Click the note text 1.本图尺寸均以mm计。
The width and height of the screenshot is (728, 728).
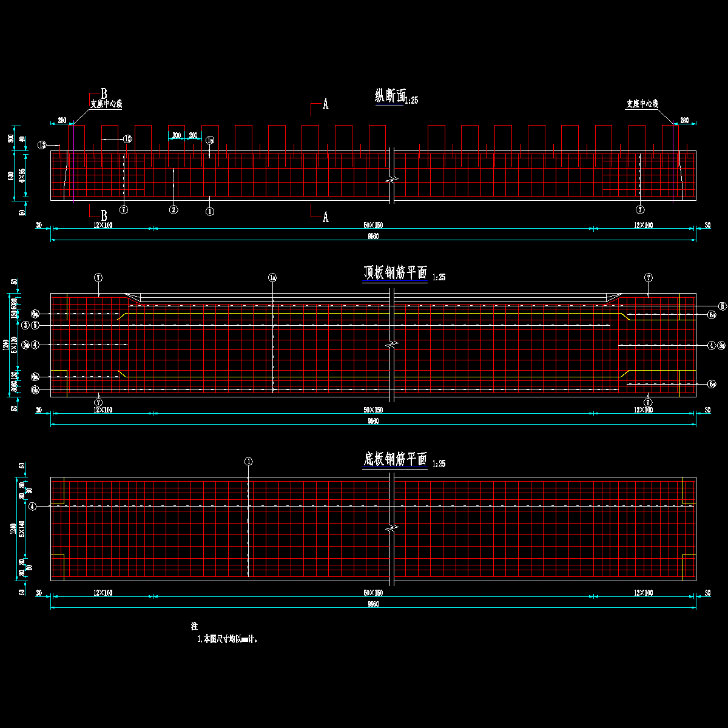click(227, 639)
